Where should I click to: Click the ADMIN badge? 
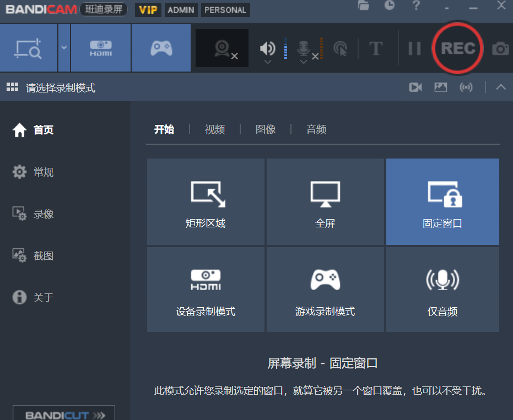(x=181, y=10)
